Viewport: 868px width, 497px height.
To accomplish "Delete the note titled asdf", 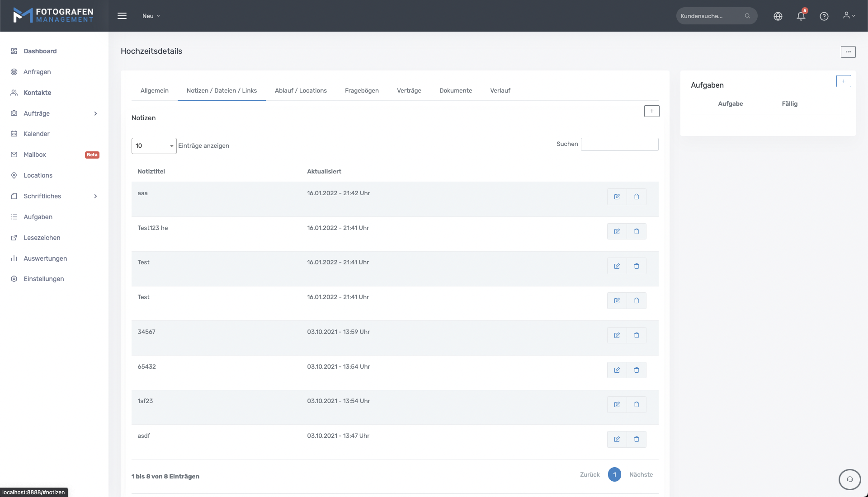I will pyautogui.click(x=637, y=439).
